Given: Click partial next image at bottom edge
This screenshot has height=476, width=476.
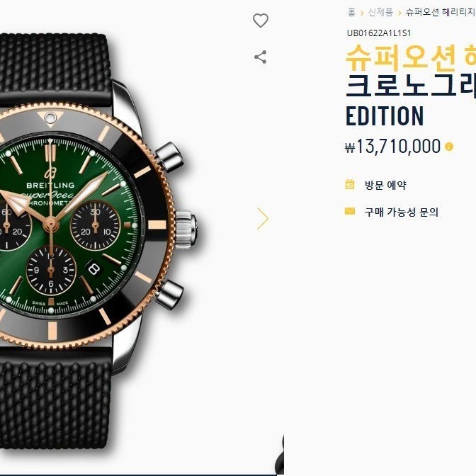Looking at the screenshot, I should [279, 455].
